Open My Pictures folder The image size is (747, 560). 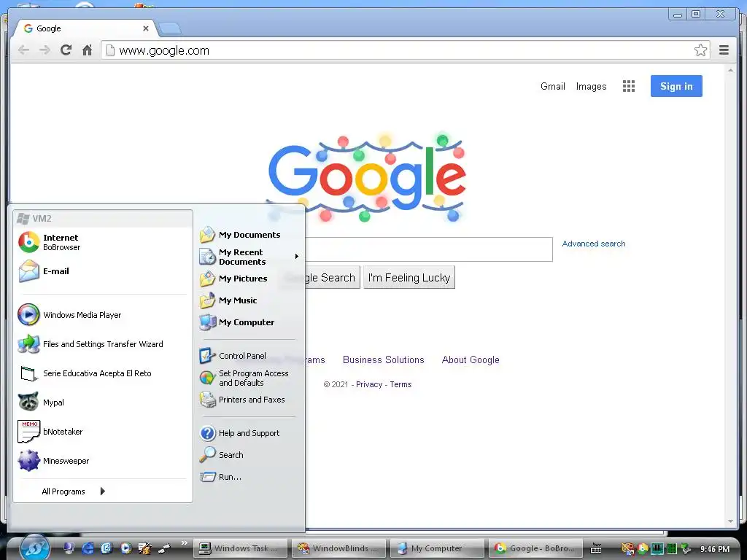250,279
